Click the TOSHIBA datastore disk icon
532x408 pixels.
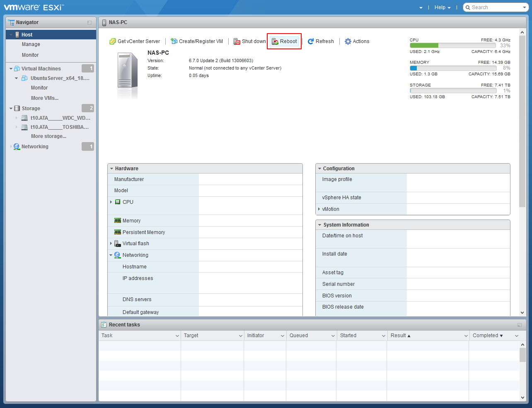24,127
